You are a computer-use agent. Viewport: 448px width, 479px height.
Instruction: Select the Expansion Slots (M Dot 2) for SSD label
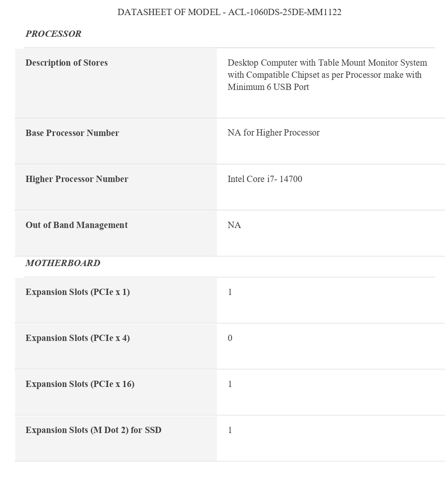(93, 430)
